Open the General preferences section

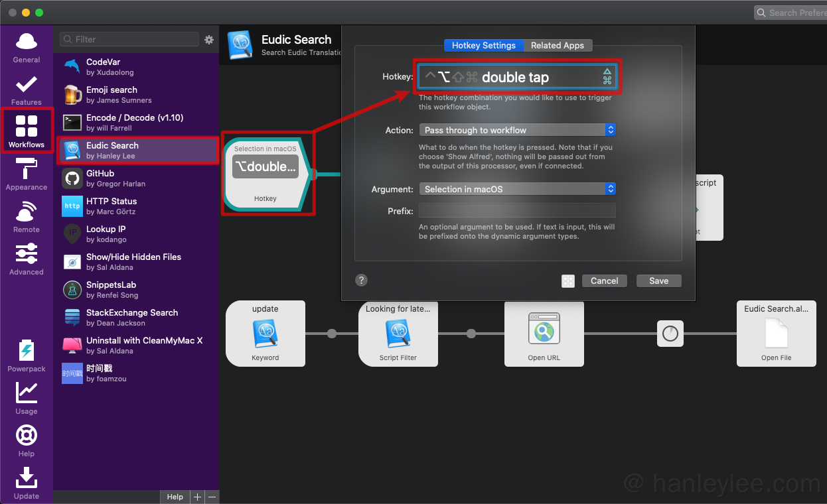point(27,47)
